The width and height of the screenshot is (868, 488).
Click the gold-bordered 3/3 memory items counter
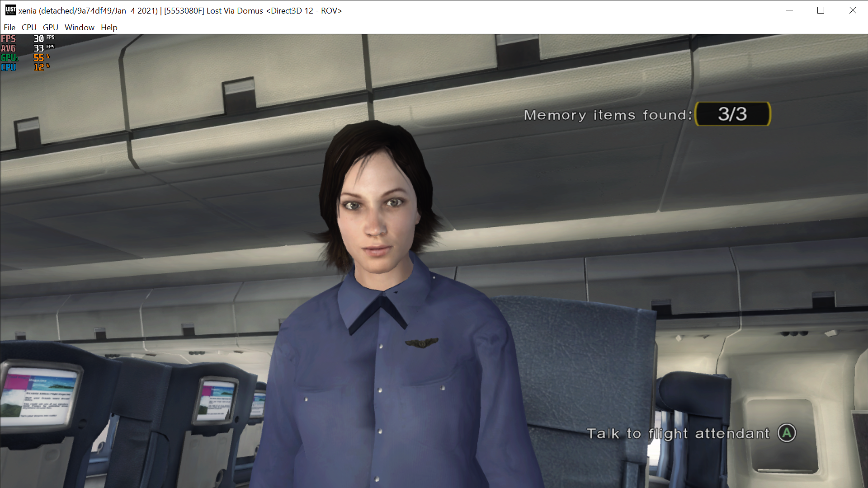click(732, 114)
